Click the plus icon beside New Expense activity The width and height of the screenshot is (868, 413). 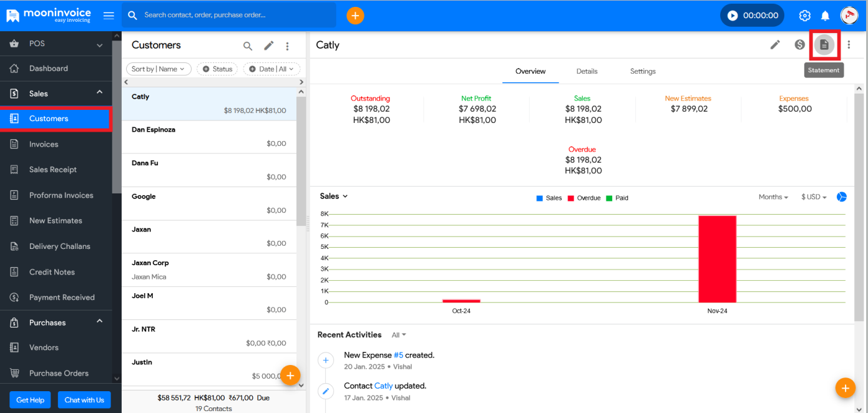326,361
